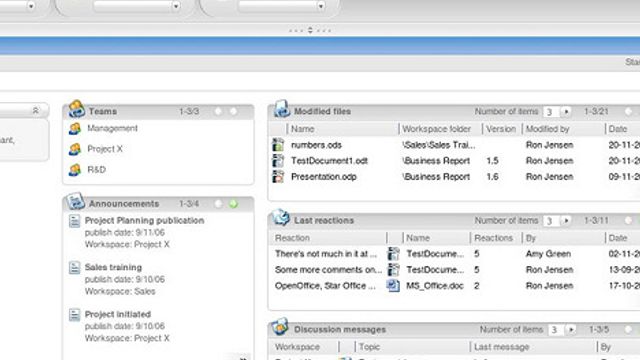Open the third top toolbar dropdown
This screenshot has height=360, width=640.
pos(321,6)
